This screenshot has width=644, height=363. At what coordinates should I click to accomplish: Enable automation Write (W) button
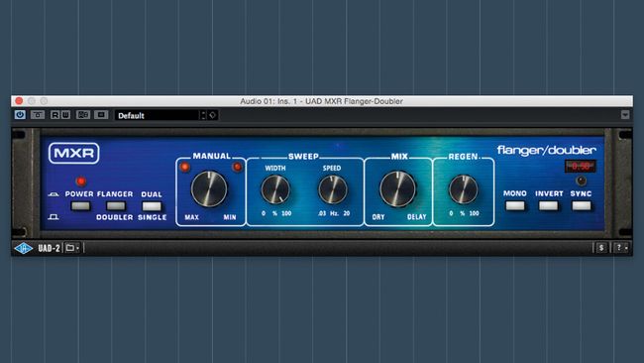(65, 115)
